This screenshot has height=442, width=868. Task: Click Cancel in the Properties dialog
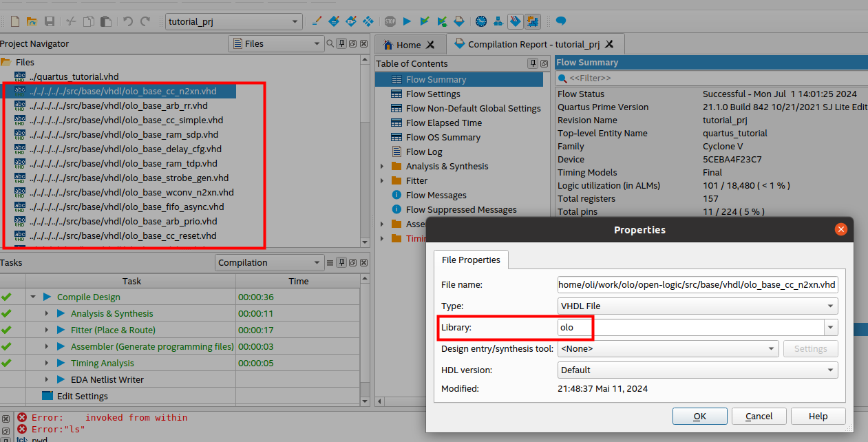pyautogui.click(x=759, y=416)
